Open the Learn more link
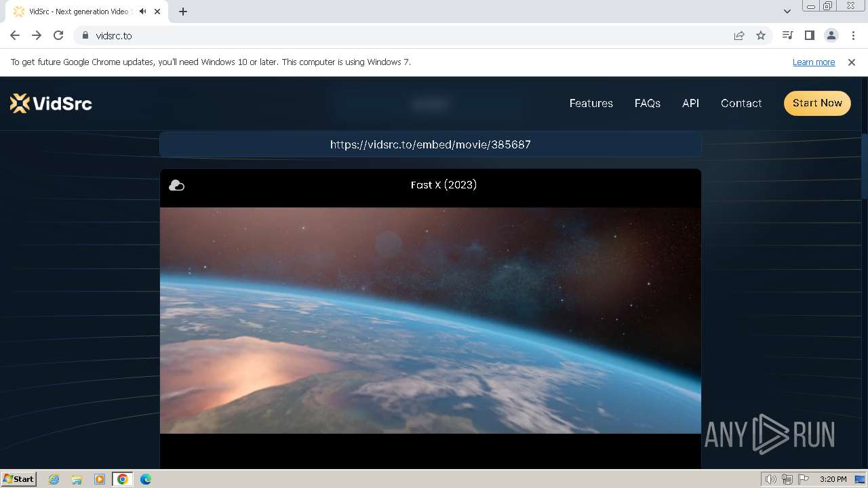Screen dimensions: 868x488 coord(814,62)
